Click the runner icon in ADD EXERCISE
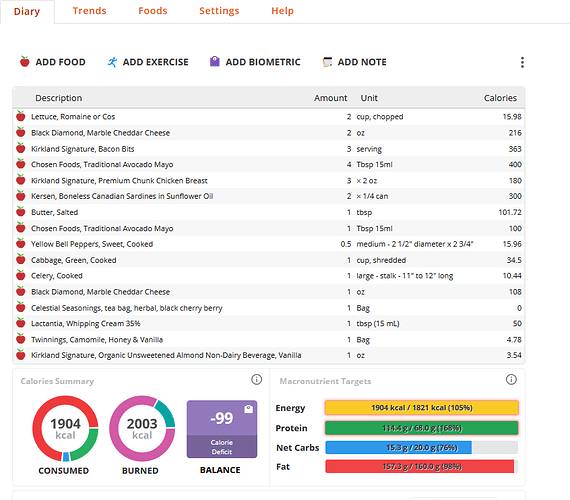Image resolution: width=570 pixels, height=500 pixels. pos(112,62)
